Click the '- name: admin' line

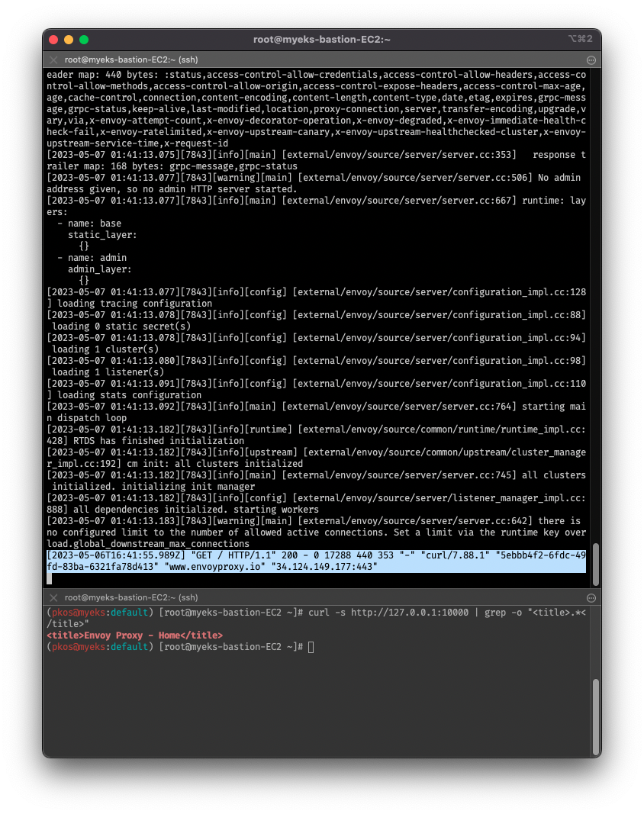pos(92,258)
